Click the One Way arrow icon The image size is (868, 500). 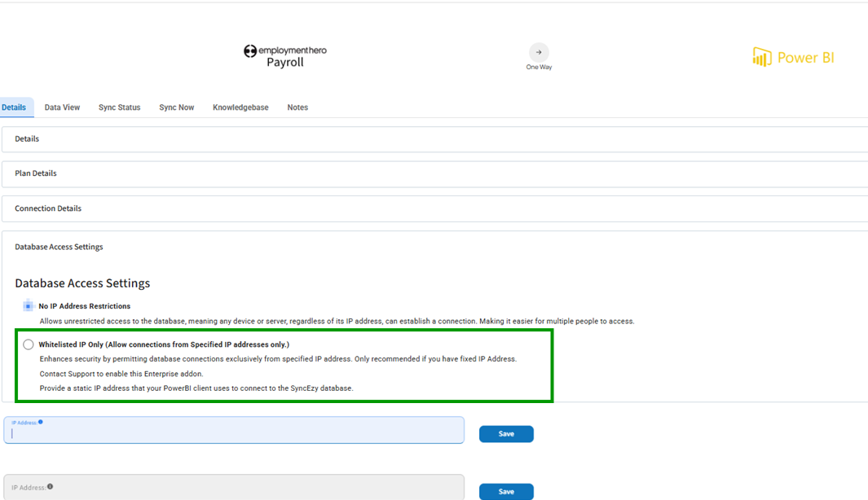coord(539,53)
